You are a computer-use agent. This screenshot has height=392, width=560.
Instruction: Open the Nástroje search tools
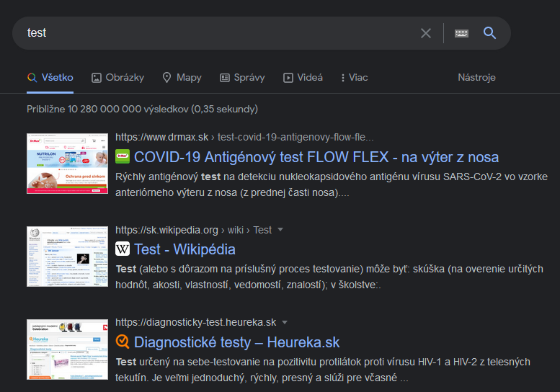coord(476,78)
